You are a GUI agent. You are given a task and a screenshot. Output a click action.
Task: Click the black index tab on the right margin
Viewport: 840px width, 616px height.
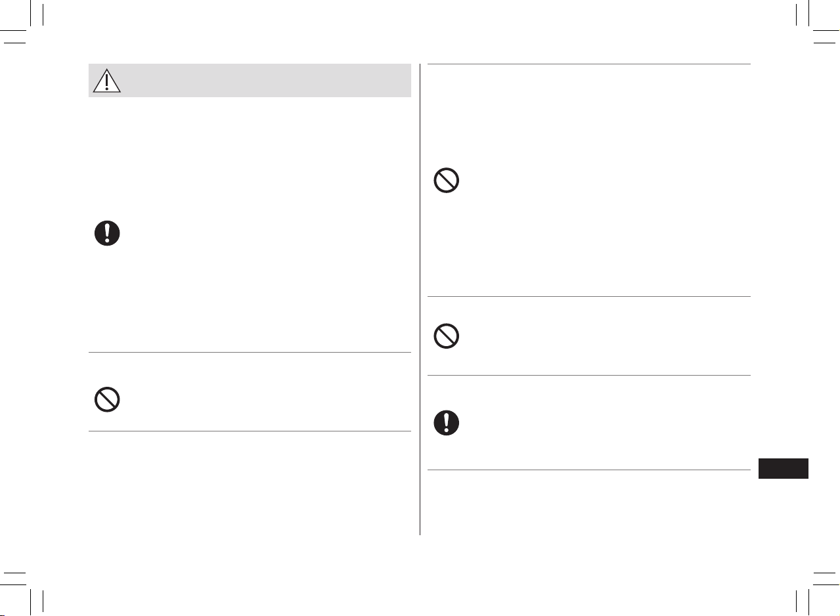783,469
